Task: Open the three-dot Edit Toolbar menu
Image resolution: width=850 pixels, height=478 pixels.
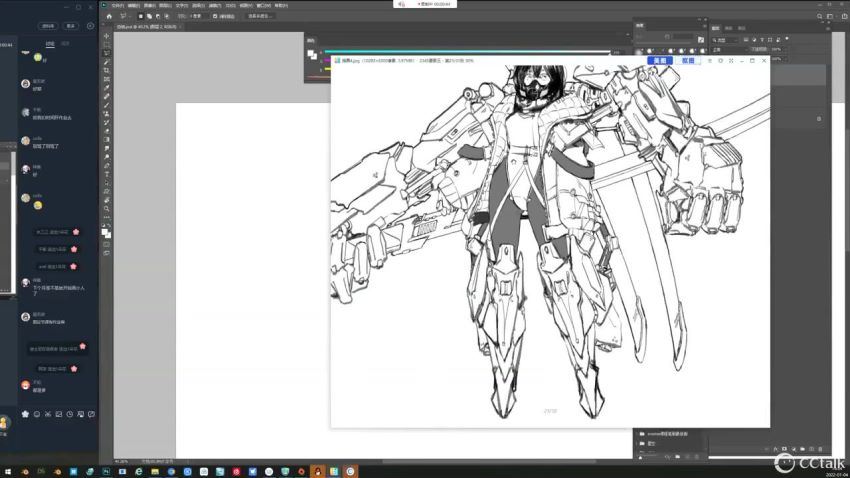Action: coord(106,217)
